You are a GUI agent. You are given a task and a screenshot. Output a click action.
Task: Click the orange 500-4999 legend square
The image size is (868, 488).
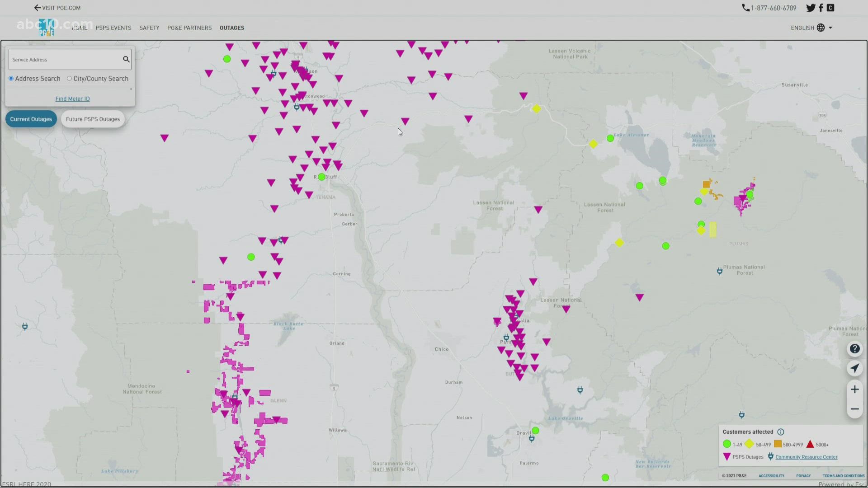(x=778, y=444)
